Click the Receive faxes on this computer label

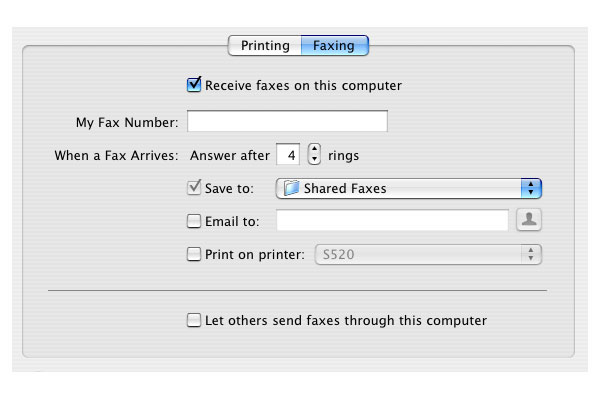click(303, 85)
